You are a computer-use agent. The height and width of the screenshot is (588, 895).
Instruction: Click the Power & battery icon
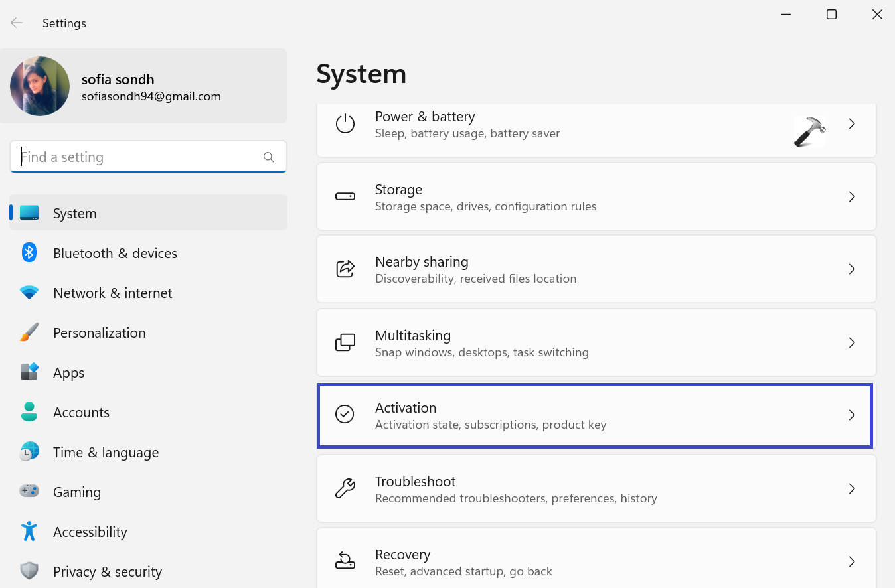coord(345,124)
